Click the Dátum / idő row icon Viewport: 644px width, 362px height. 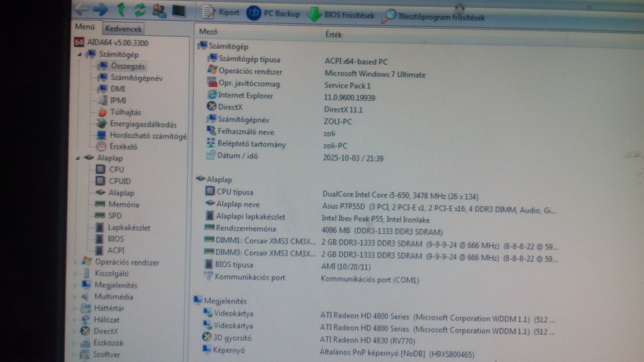click(x=211, y=155)
